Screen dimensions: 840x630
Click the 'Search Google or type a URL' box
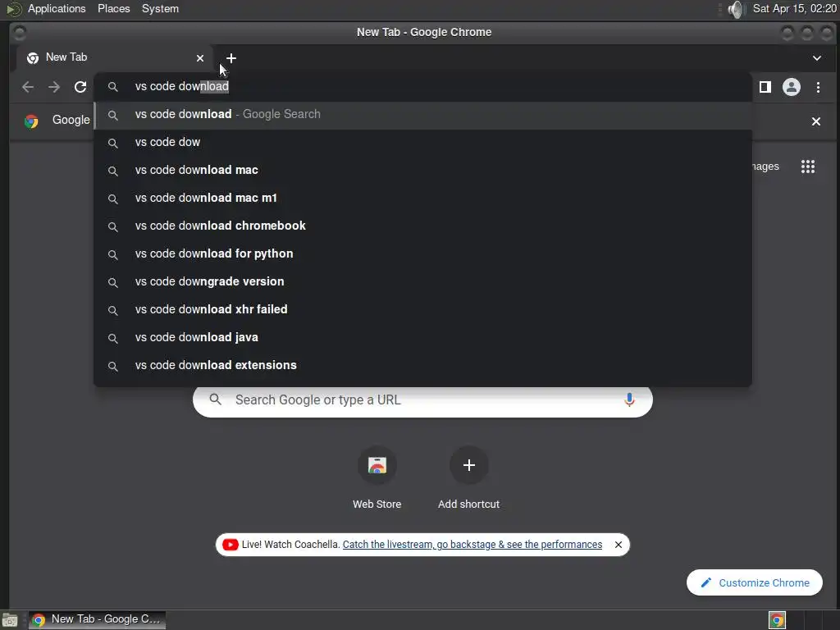click(422, 400)
